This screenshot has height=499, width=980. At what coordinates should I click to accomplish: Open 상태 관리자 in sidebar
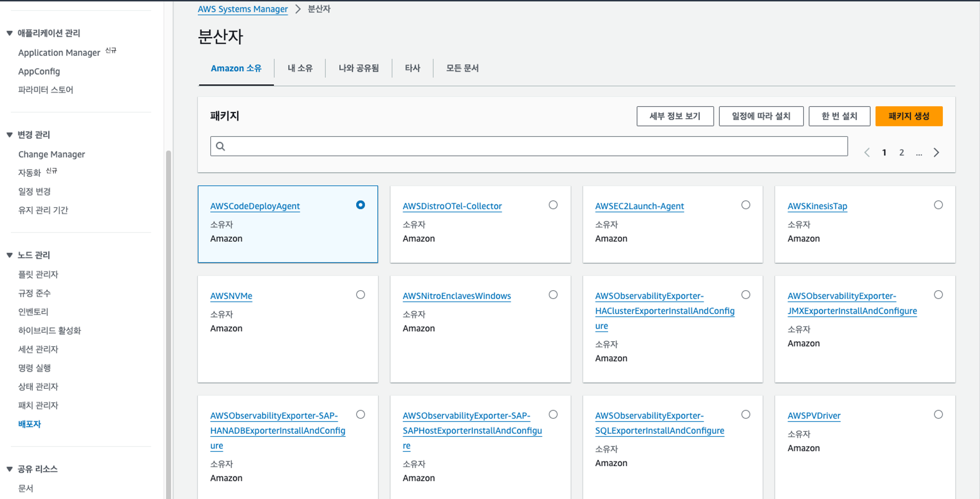pyautogui.click(x=38, y=386)
